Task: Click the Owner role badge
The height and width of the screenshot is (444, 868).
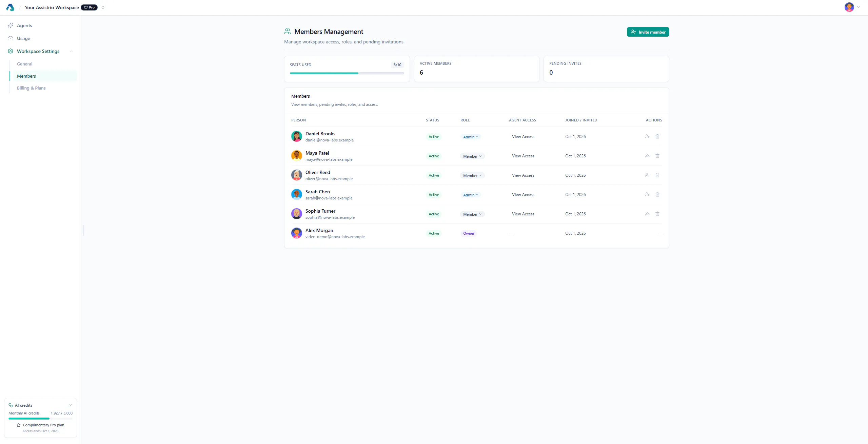Action: pyautogui.click(x=469, y=233)
